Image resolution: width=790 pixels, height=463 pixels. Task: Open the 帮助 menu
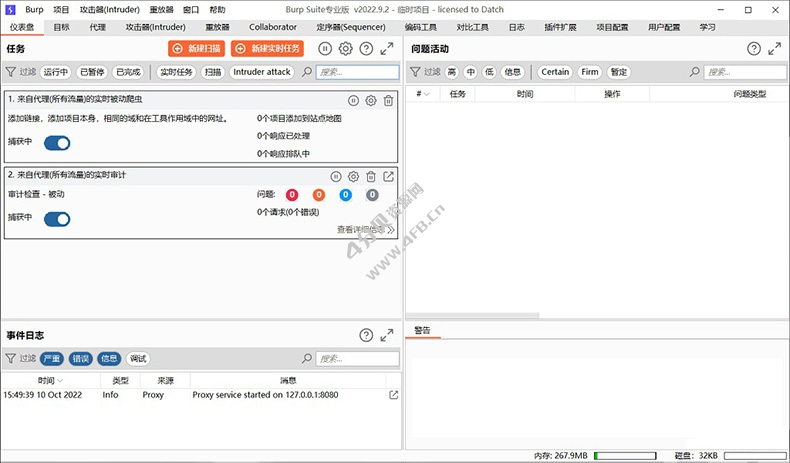pos(217,8)
